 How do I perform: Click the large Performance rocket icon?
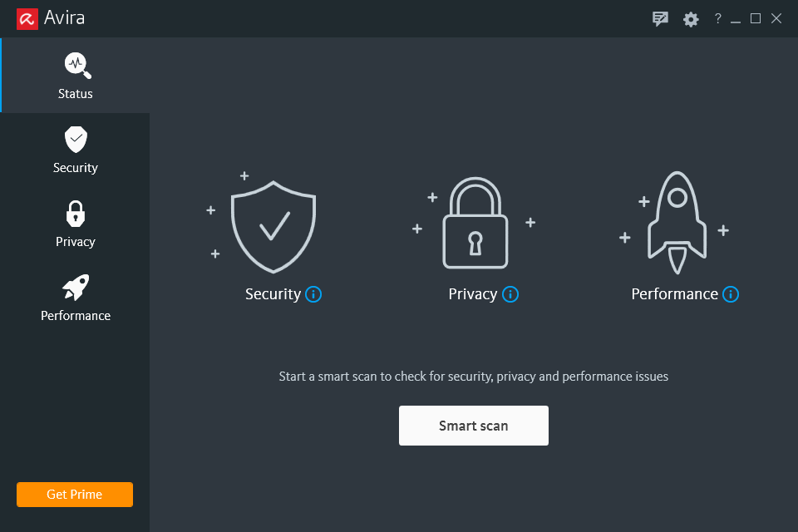[x=677, y=224]
